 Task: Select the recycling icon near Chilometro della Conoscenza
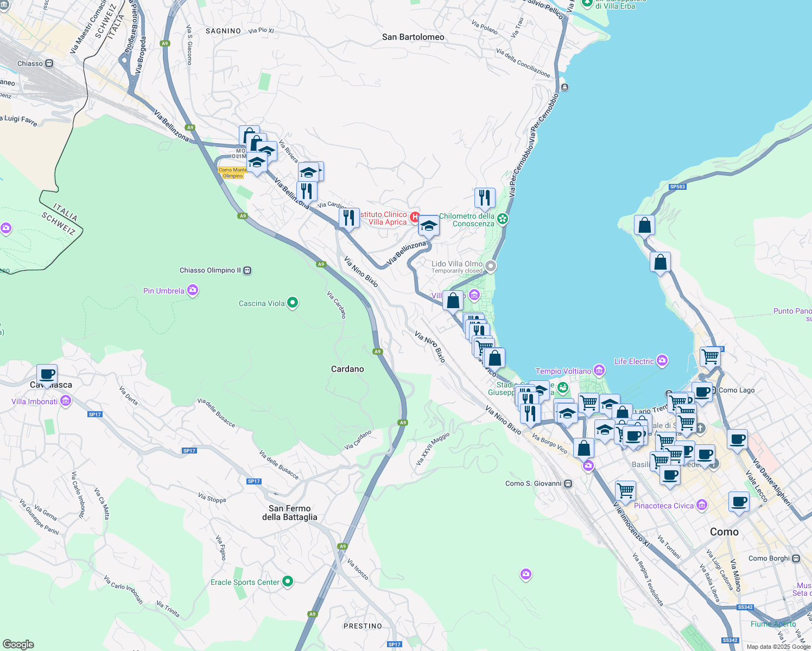pyautogui.click(x=502, y=219)
